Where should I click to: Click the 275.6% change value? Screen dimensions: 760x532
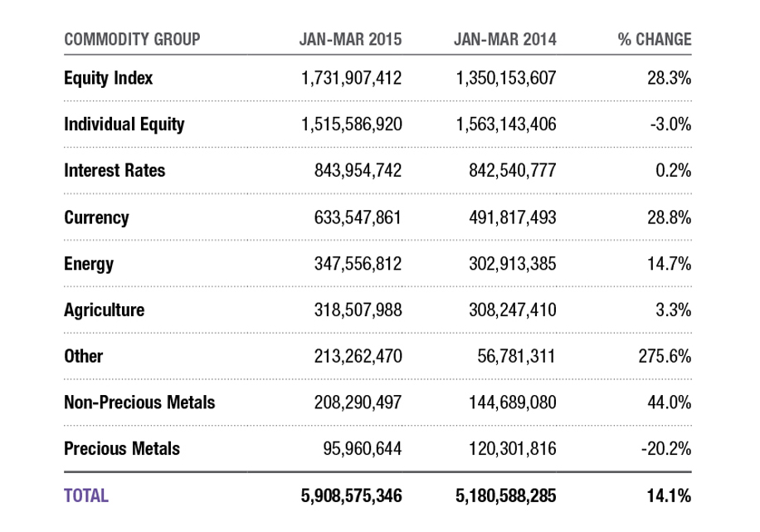point(666,356)
